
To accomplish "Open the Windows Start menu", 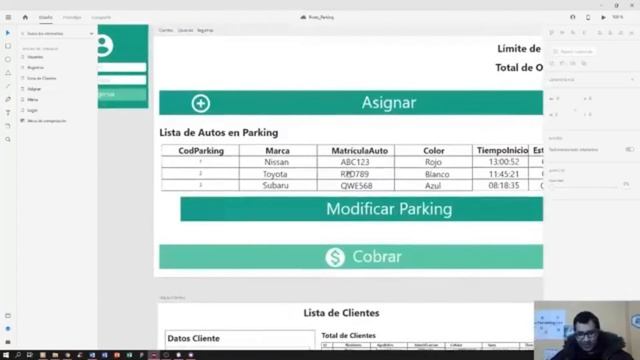I will (x=6, y=355).
